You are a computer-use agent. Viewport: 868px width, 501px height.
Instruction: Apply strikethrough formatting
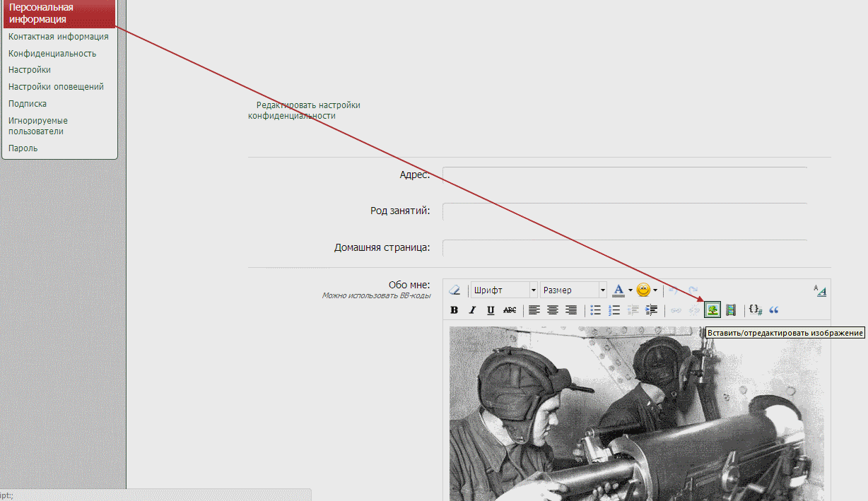coord(509,310)
